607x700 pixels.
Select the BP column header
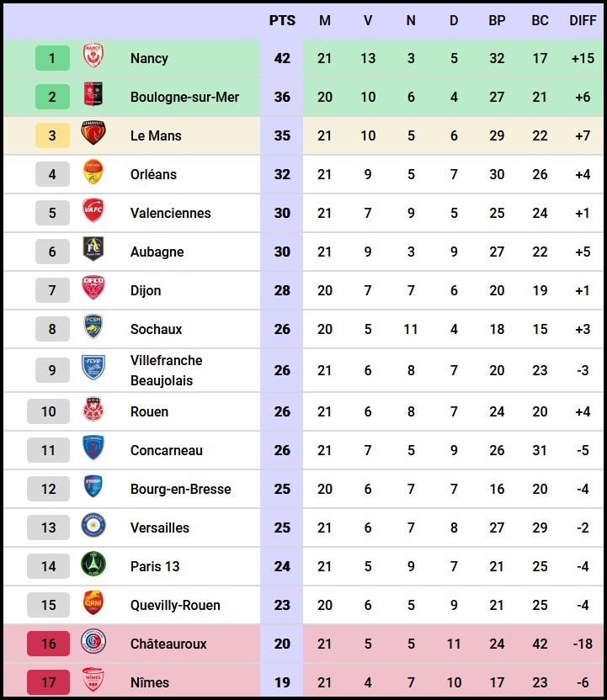click(497, 20)
